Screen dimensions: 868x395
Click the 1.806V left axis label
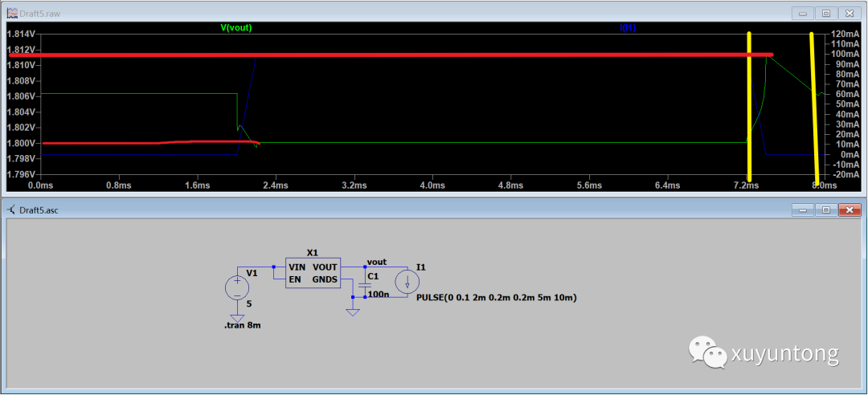pyautogui.click(x=20, y=96)
